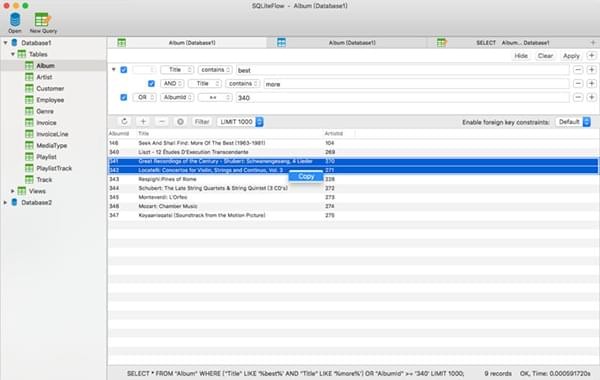Image resolution: width=600 pixels, height=380 pixels.
Task: Open the Genre table icon
Action: 29,111
